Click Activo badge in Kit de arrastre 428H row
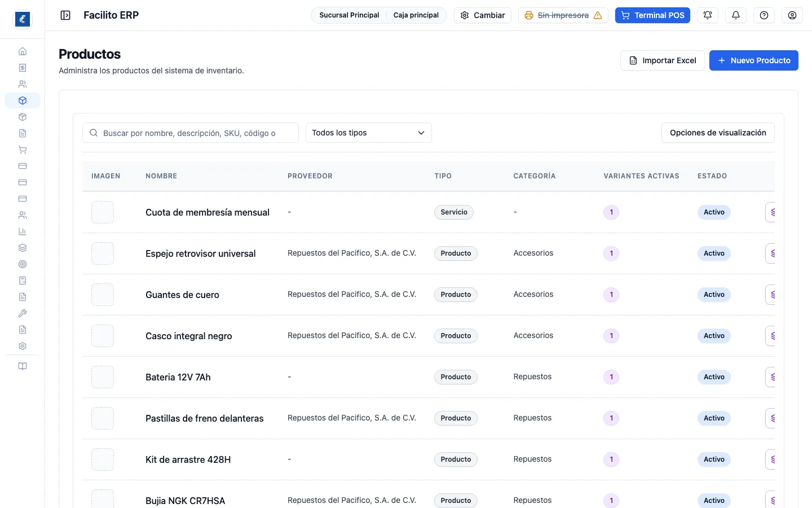This screenshot has height=508, width=812. [x=714, y=459]
